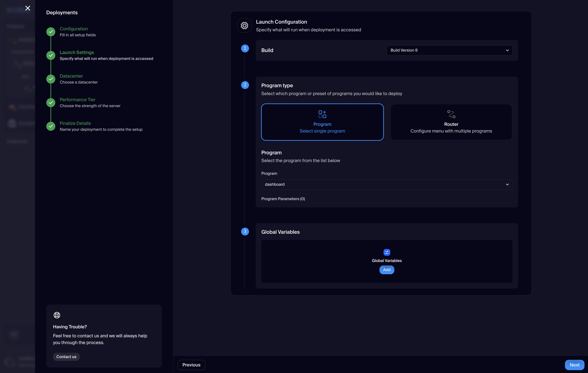The height and width of the screenshot is (373, 588).
Task: Expand the dashboard program dropdown
Action: (387, 184)
